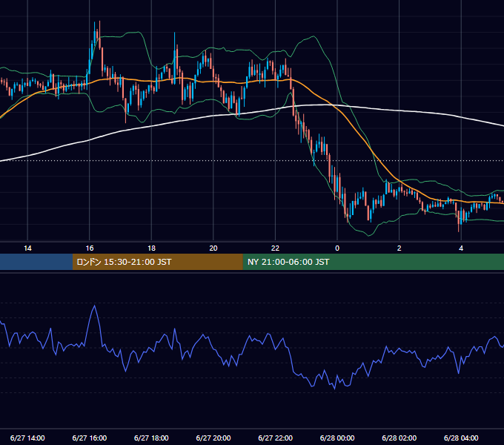
Task: Click the 6/27 14:00 timestamp on indicator axis
Action: click(x=27, y=438)
